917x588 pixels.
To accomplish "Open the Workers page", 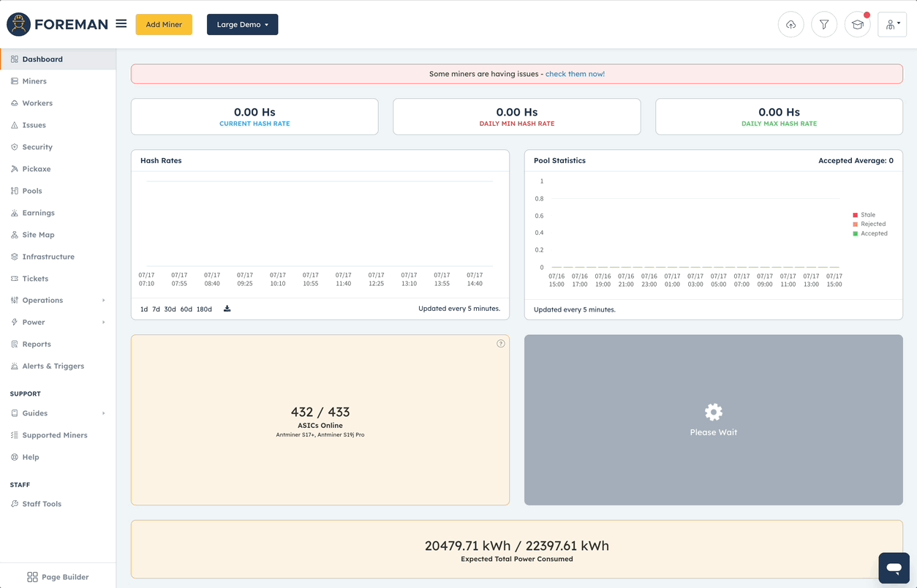I will click(37, 103).
